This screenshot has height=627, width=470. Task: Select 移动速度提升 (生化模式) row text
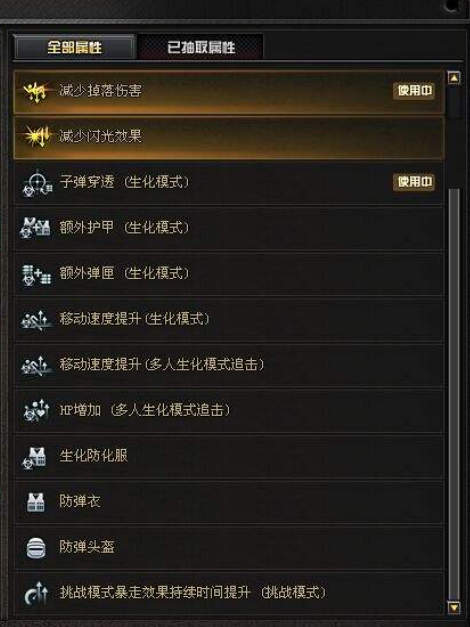pyautogui.click(x=134, y=319)
